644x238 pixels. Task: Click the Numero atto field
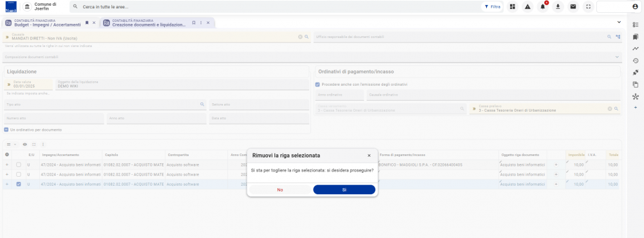(x=54, y=118)
